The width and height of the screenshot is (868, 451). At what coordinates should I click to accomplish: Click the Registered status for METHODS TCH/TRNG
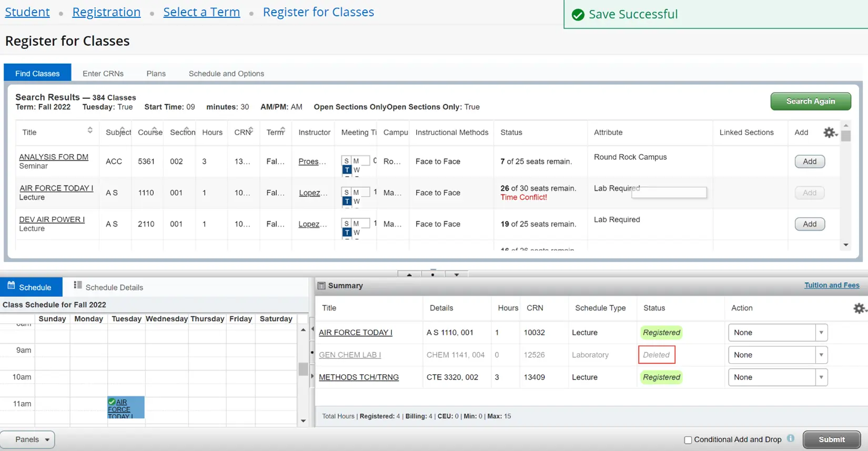coord(662,377)
